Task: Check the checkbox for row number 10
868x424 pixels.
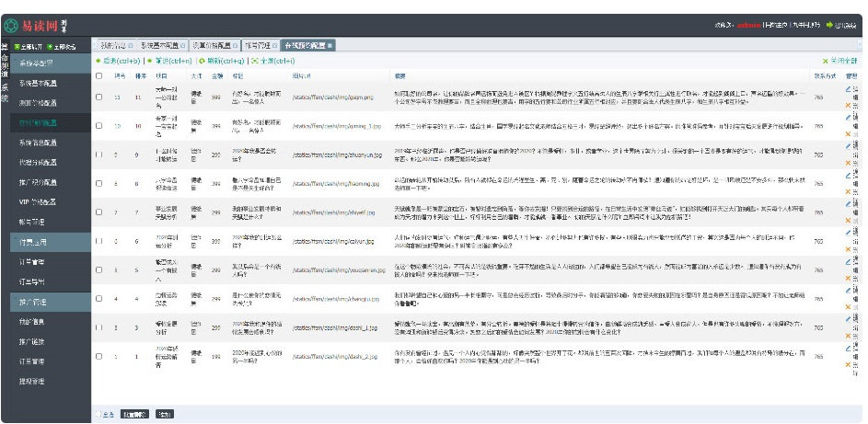Action: (x=99, y=125)
